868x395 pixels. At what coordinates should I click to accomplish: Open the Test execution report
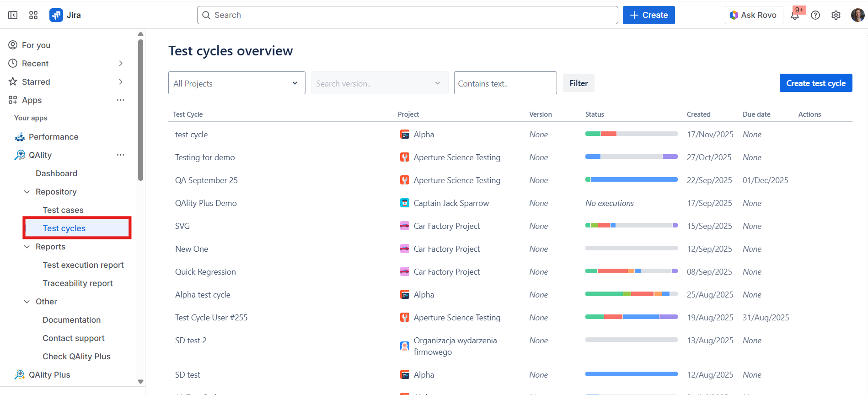(x=83, y=265)
